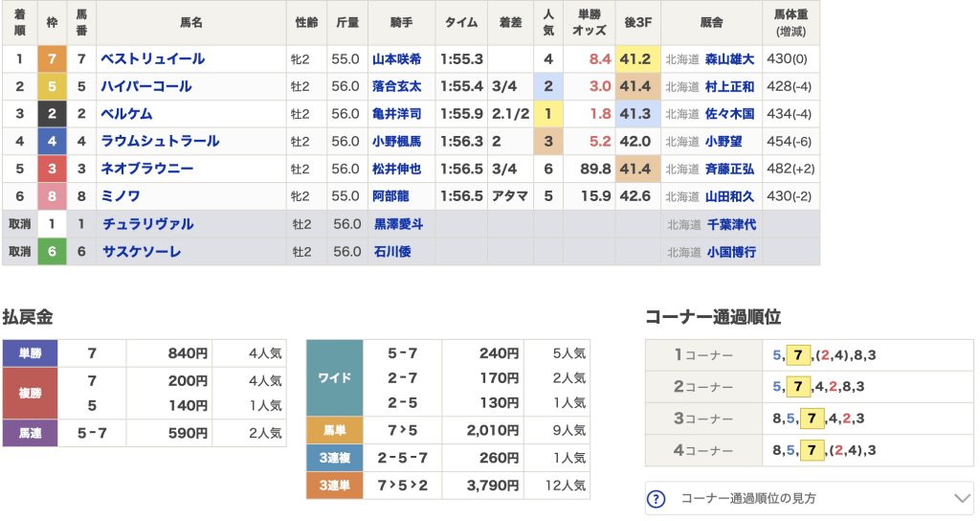Click the pink frame 8 badge
The image size is (980, 521).
click(x=52, y=196)
